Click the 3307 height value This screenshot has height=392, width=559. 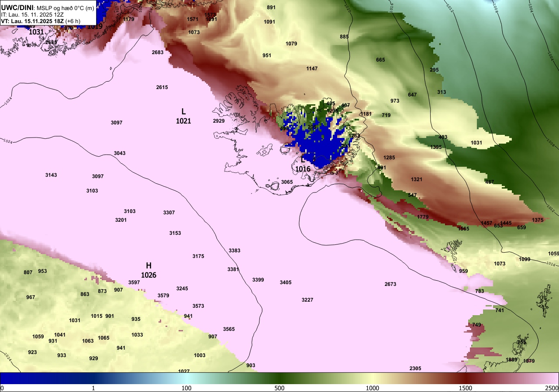coord(169,213)
